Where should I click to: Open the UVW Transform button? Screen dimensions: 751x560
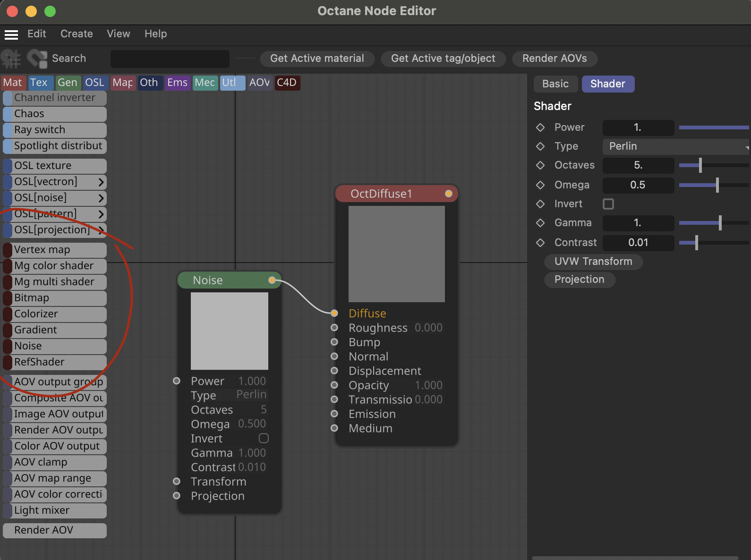[593, 262]
